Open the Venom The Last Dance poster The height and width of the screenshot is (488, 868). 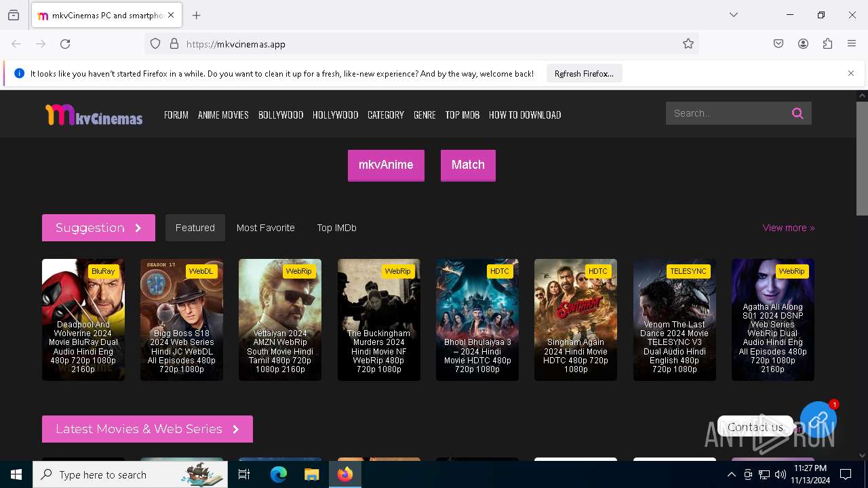pos(675,320)
